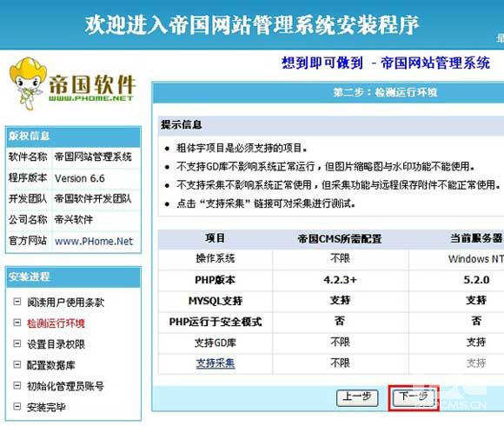Image resolution: width=504 pixels, height=426 pixels.
Task: Click the 提示信息 section heading
Action: [x=182, y=124]
